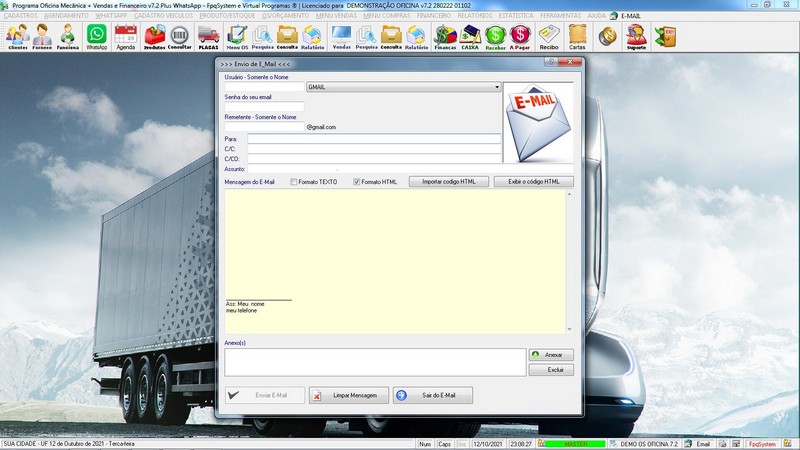
Task: Open the OS/ORÇAMENTO menu
Action: coord(285,16)
